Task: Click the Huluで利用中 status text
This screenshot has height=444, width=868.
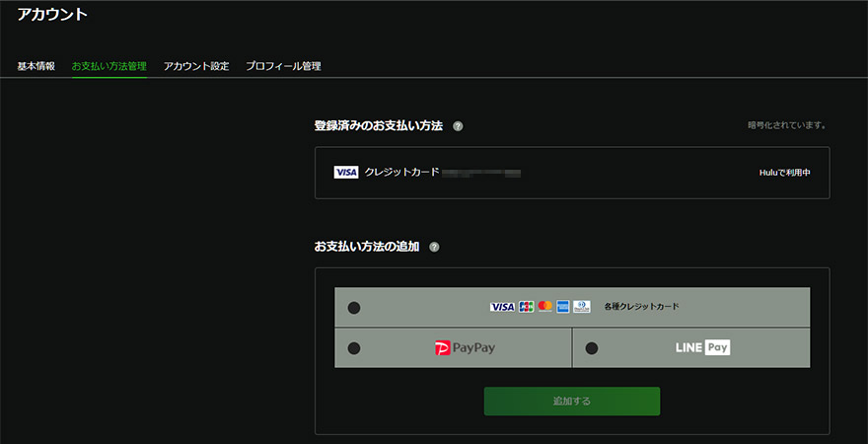Action: [785, 173]
